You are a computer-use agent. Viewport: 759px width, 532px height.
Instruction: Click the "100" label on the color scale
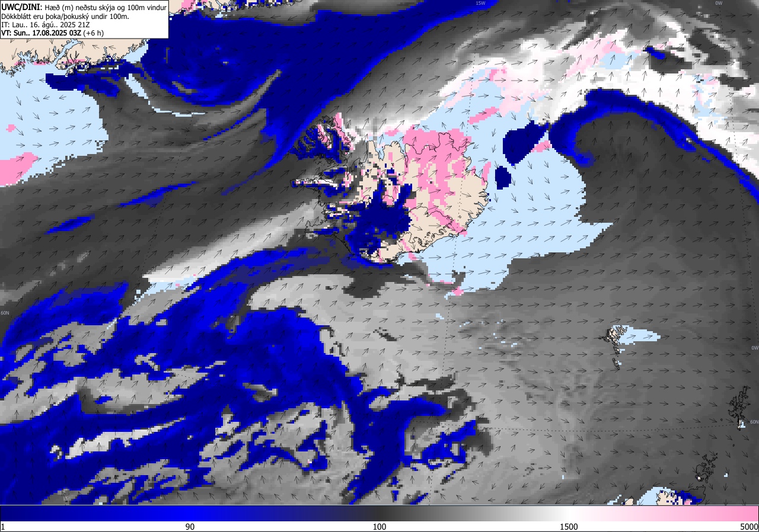click(379, 527)
